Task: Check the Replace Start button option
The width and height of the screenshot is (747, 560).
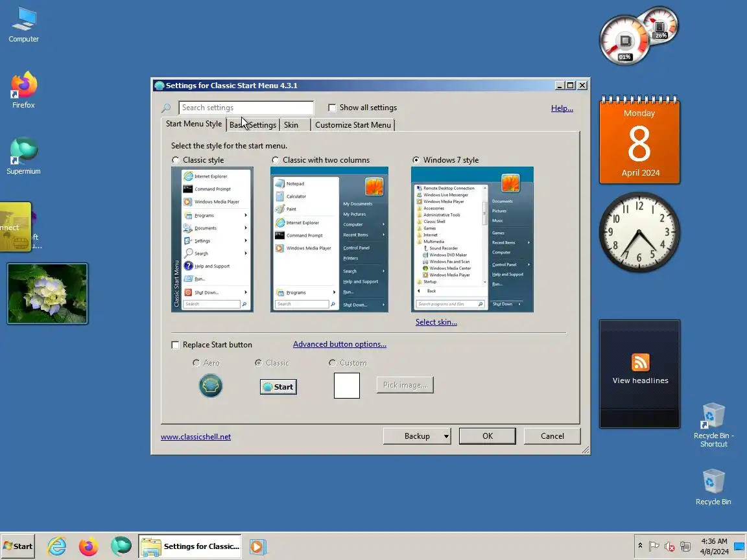Action: [x=175, y=345]
